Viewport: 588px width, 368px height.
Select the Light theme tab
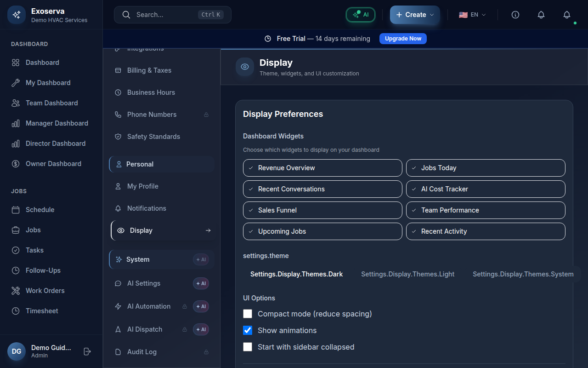pyautogui.click(x=407, y=274)
